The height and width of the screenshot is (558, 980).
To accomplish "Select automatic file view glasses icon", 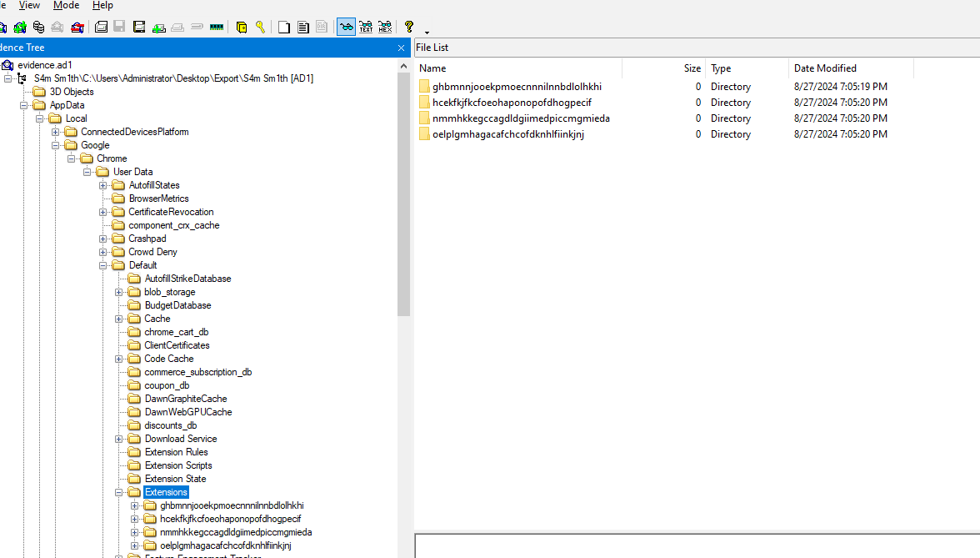I will click(347, 27).
